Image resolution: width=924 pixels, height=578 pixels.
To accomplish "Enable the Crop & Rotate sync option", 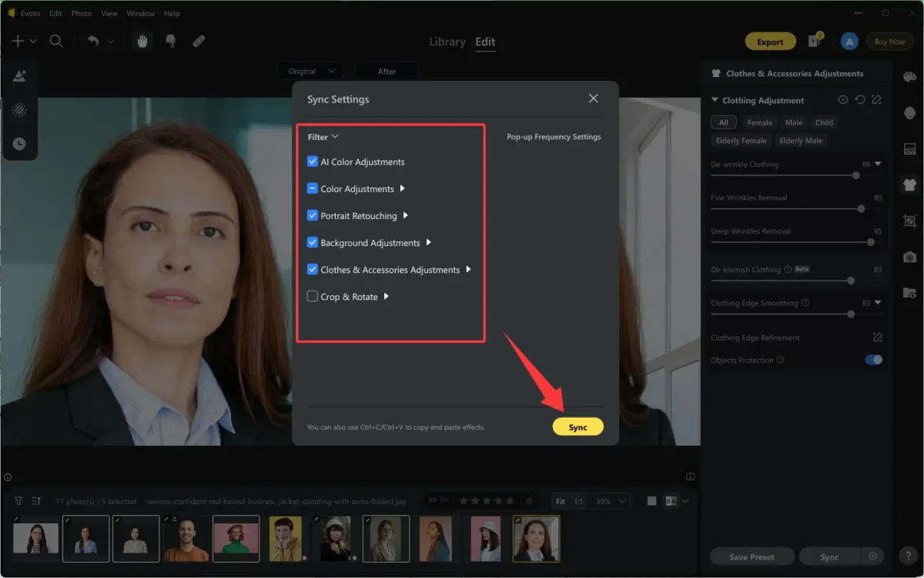I will point(312,296).
